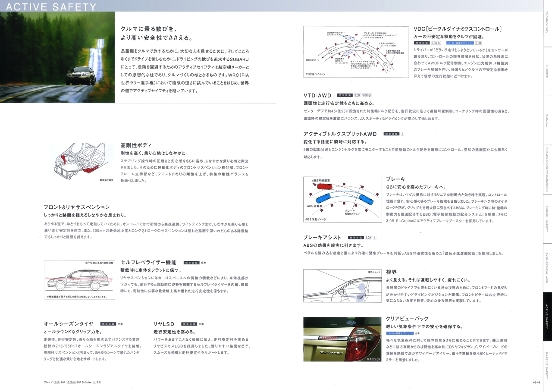Viewport: 552px width, 392px height.
Task: Open the SYMMETRICAL AWD side tab
Action: coord(547,268)
